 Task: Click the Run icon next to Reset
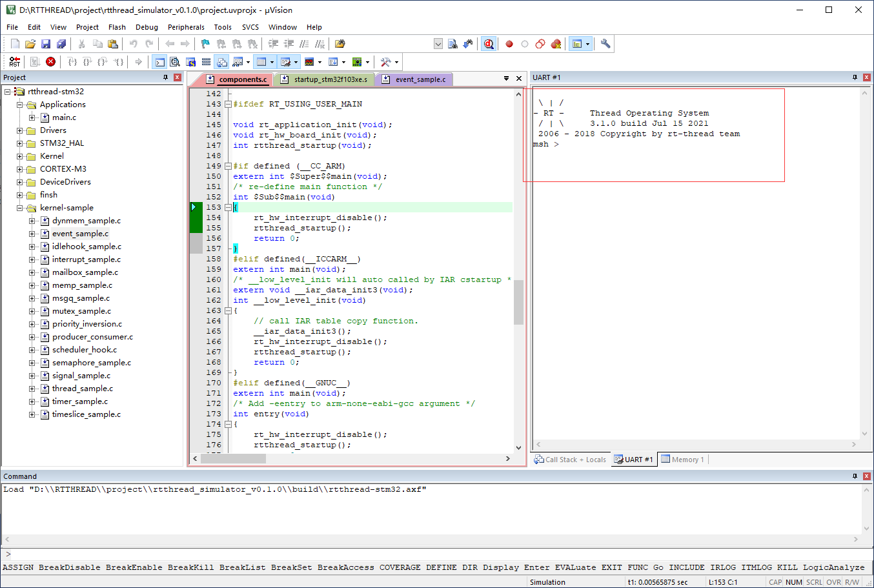point(36,62)
